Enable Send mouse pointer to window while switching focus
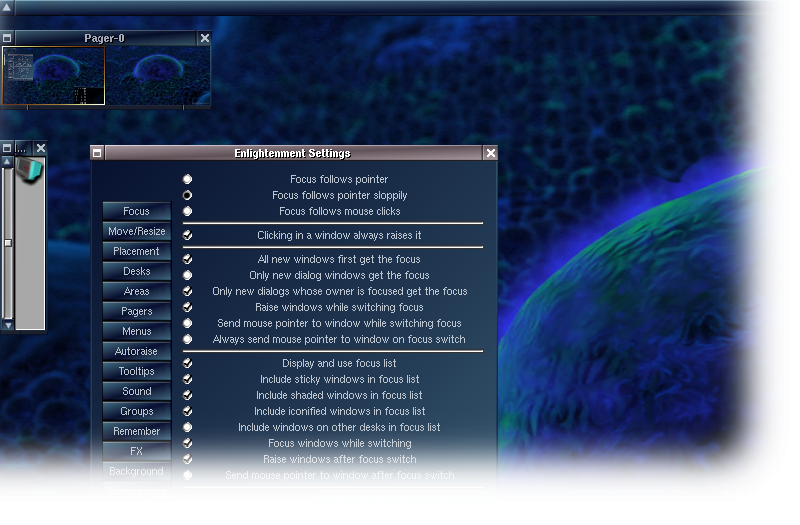800x525 pixels. click(x=188, y=323)
